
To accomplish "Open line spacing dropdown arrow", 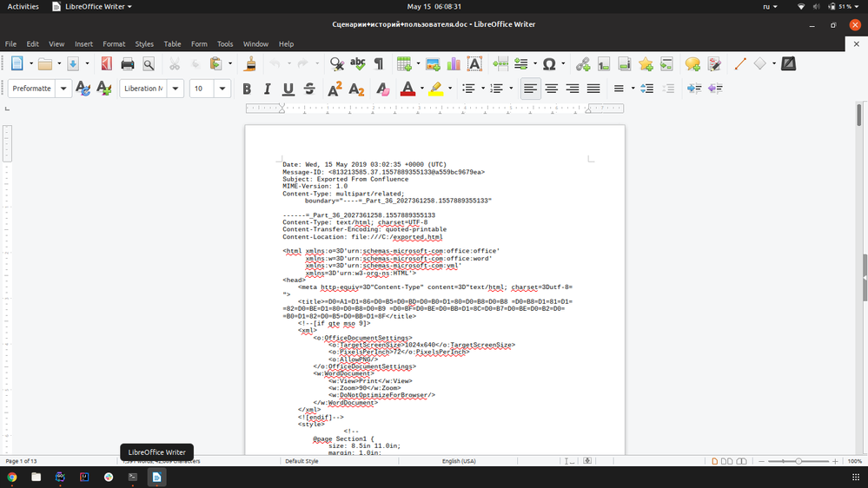I will pos(633,89).
